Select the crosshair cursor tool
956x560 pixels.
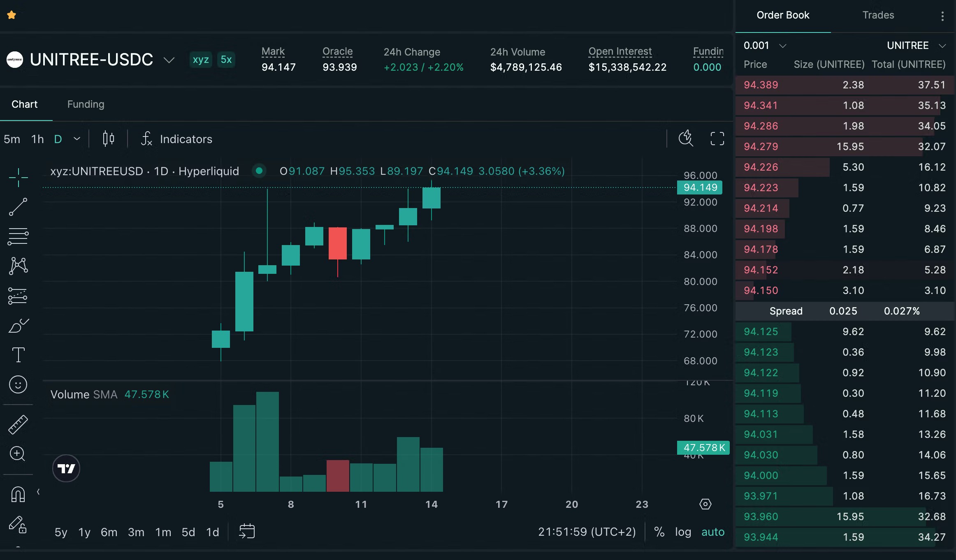[18, 178]
